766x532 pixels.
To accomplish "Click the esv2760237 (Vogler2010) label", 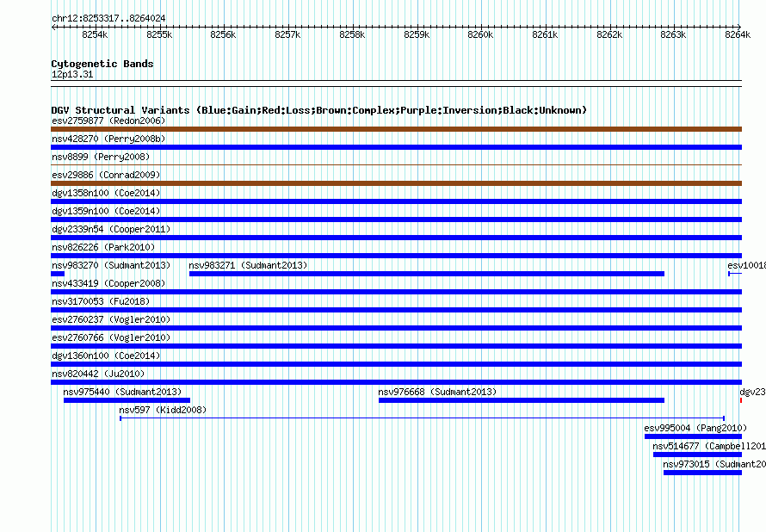I will point(111,319).
